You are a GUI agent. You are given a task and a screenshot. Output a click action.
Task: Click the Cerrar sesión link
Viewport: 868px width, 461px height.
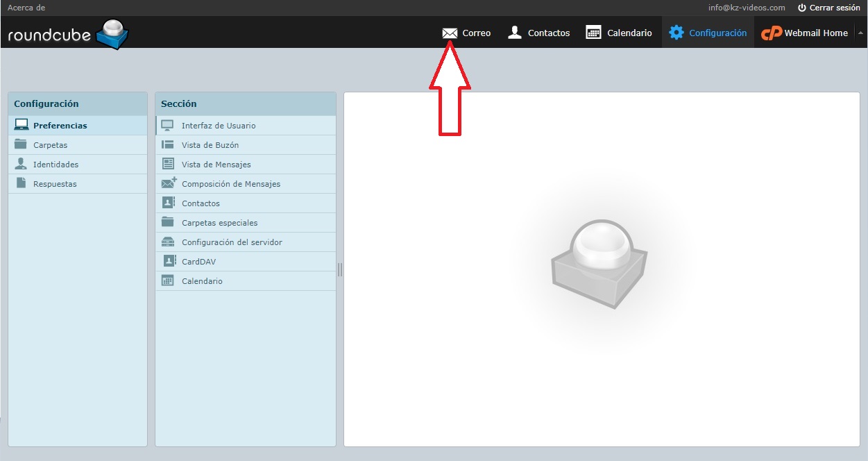point(835,8)
